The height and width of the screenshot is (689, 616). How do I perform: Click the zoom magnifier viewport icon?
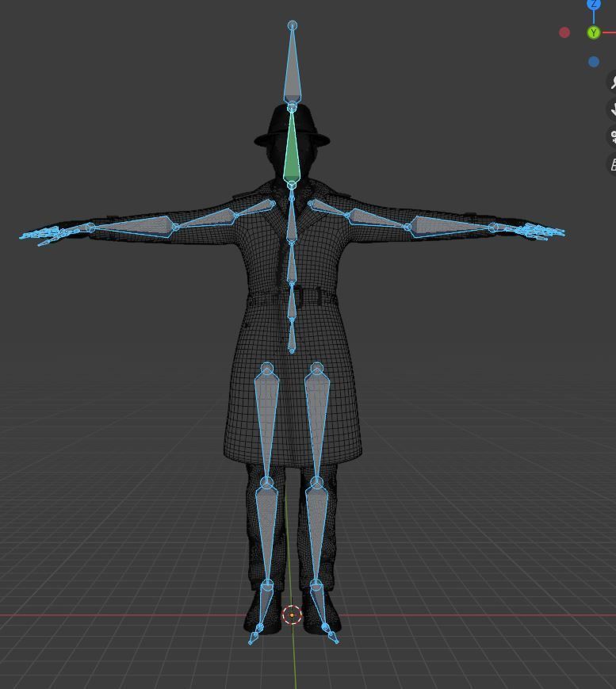click(x=612, y=82)
